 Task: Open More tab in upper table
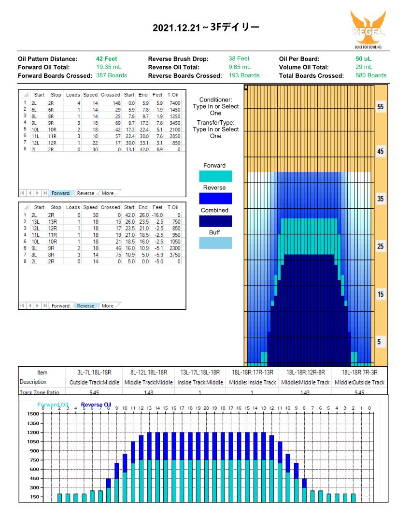coord(108,193)
